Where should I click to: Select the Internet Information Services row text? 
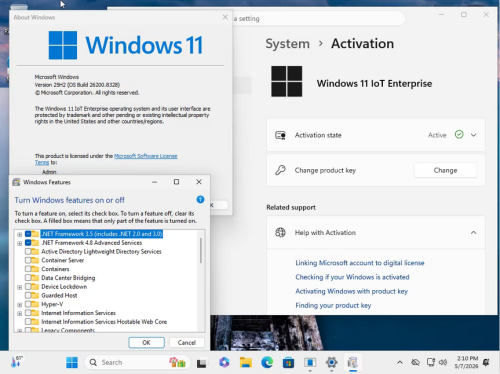(x=78, y=313)
